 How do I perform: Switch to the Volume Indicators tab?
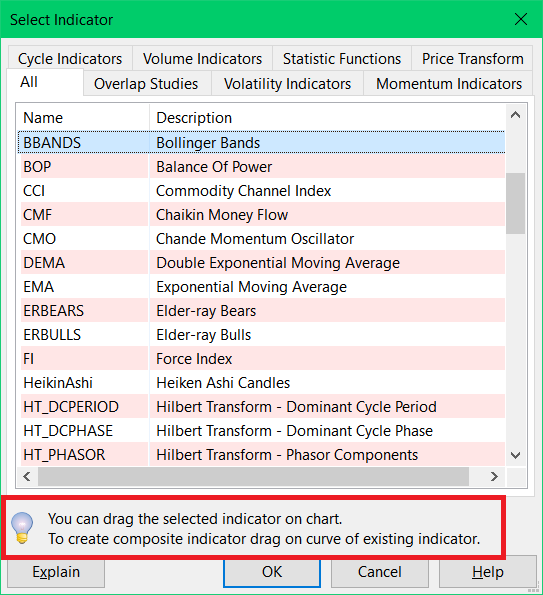point(202,58)
